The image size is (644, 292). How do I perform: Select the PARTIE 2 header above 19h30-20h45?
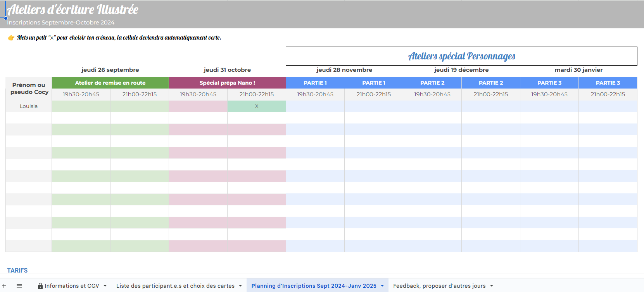click(432, 83)
